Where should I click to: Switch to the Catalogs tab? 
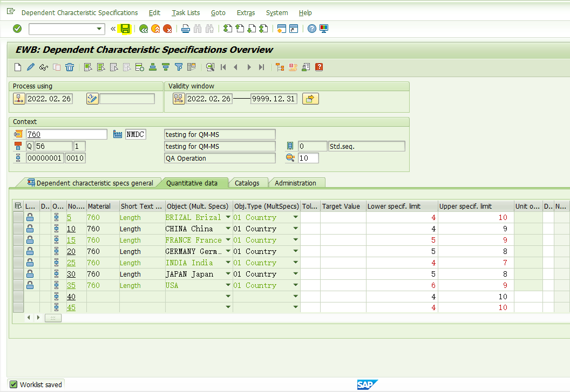click(x=247, y=183)
